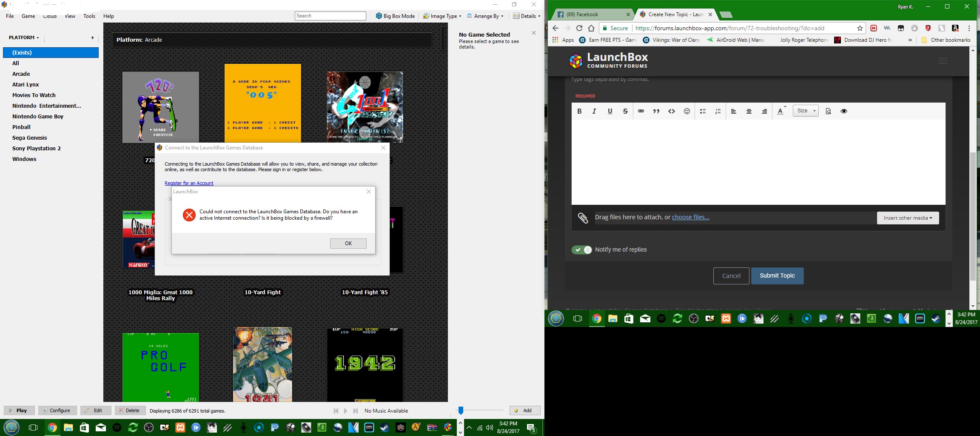Image resolution: width=980 pixels, height=436 pixels.
Task: Reload the page in Chrome
Action: tap(579, 28)
